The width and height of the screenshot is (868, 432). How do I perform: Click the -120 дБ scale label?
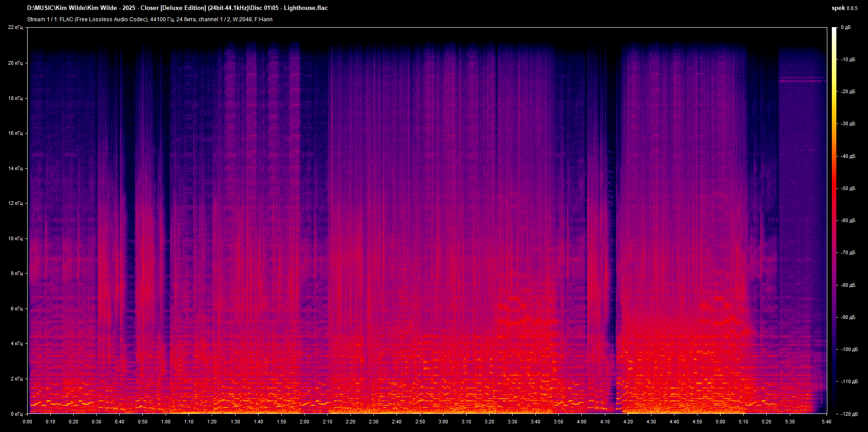click(x=848, y=414)
